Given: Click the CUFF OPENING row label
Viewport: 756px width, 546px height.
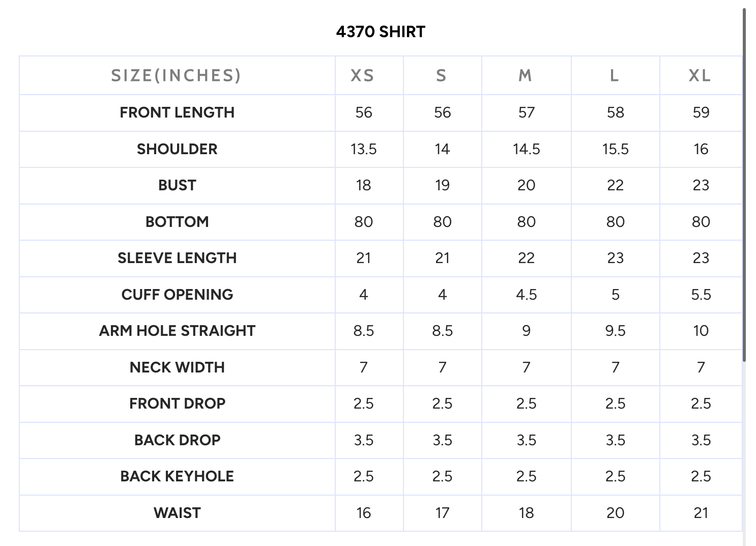Looking at the screenshot, I should coord(177,295).
